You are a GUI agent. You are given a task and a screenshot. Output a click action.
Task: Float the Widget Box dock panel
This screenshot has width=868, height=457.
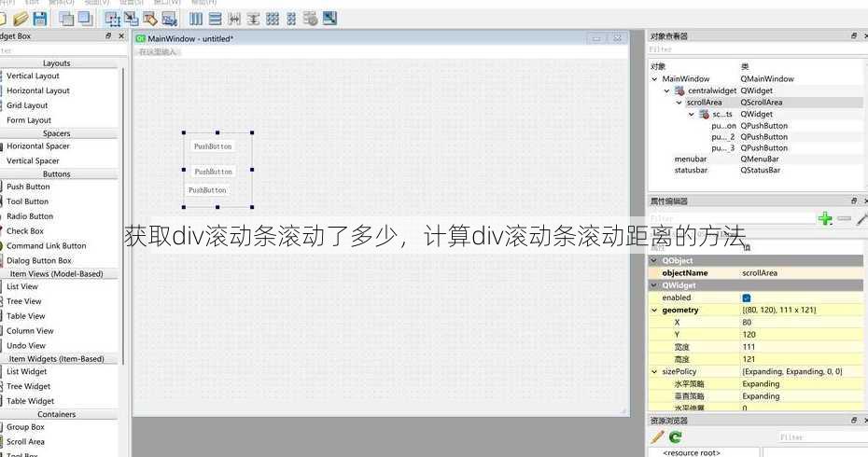[108, 36]
